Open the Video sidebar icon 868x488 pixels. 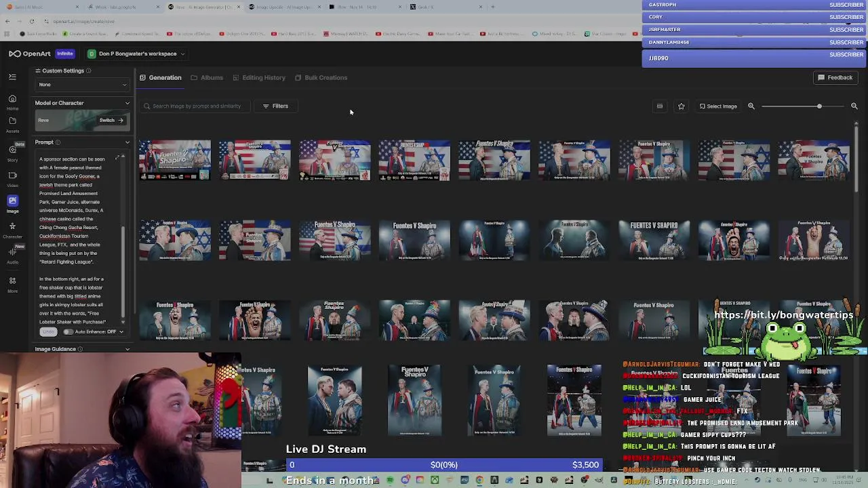click(x=12, y=178)
